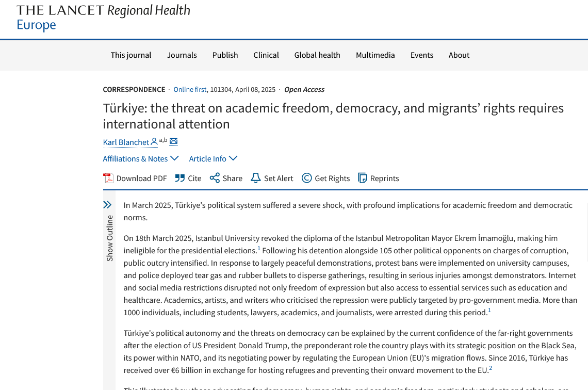Click the Share network icon

pos(215,178)
